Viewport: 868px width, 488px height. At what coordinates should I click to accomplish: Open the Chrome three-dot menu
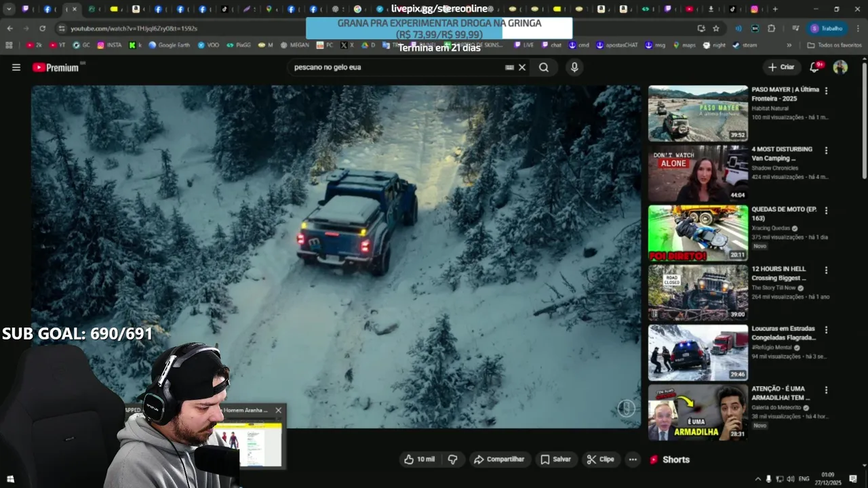click(x=856, y=28)
